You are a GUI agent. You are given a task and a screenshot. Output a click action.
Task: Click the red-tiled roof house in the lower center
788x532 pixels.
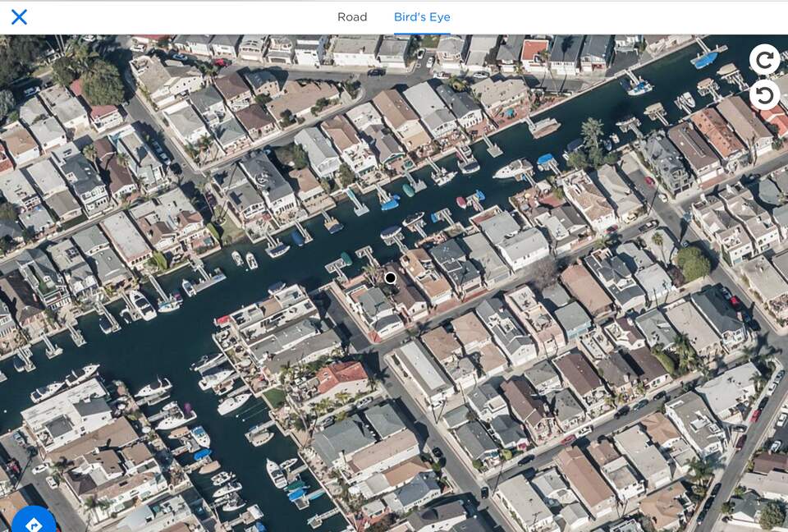(x=341, y=377)
